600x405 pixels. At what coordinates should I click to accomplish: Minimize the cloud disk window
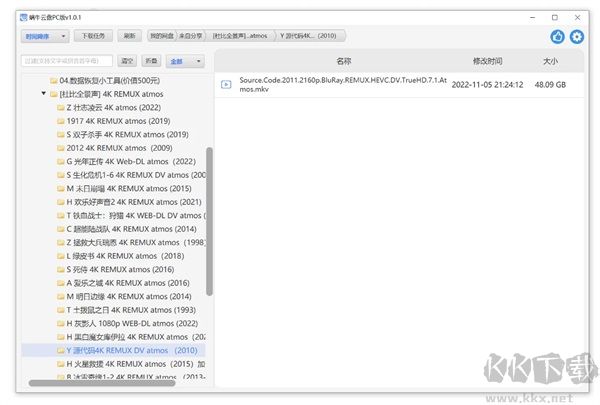click(532, 18)
